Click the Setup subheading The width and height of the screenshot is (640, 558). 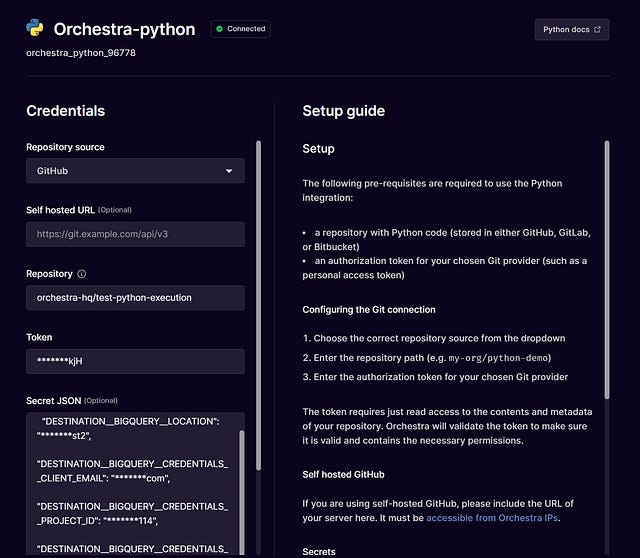pos(318,149)
